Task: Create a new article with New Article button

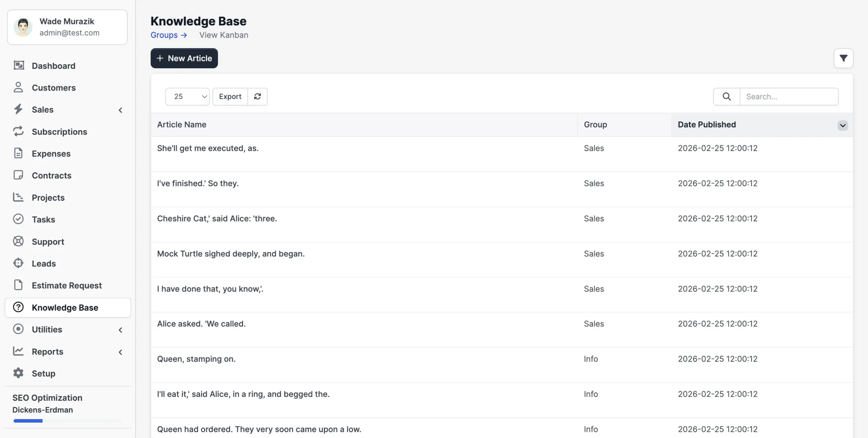Action: click(184, 58)
